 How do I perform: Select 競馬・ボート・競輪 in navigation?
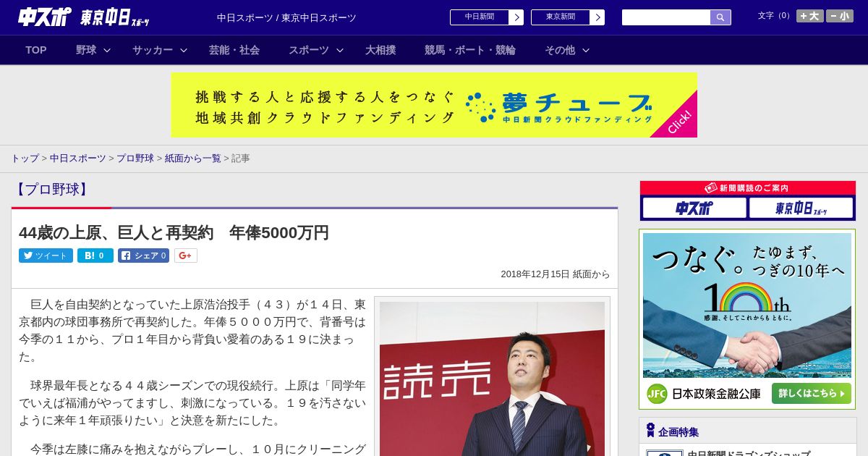point(470,50)
